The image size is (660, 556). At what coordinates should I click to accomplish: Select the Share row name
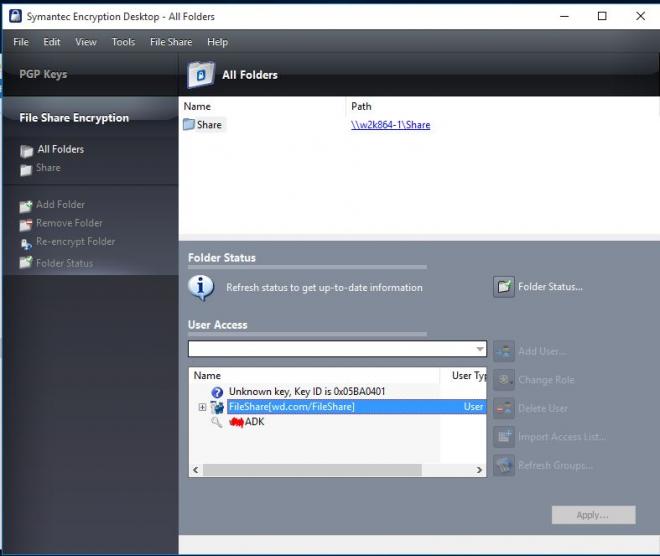209,125
